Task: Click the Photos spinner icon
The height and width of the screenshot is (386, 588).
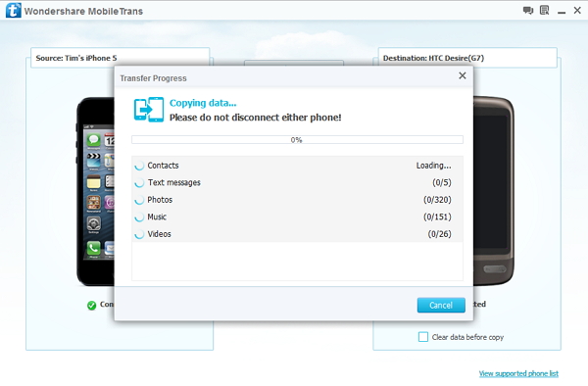Action: [139, 200]
